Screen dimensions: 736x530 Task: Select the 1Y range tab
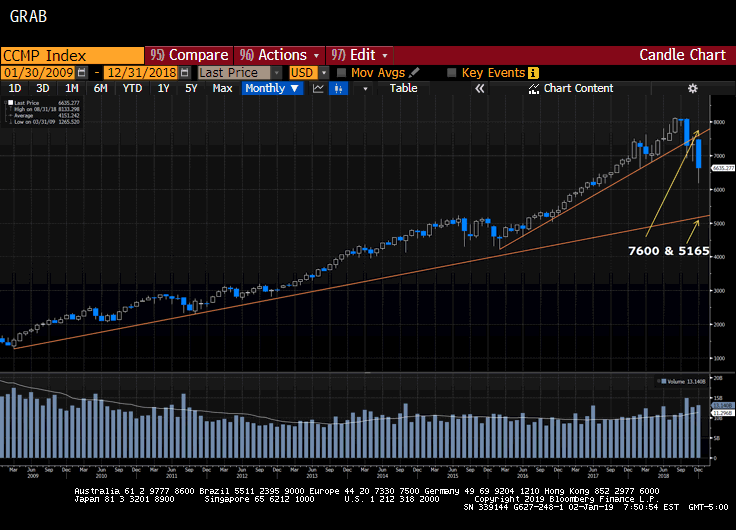coord(163,88)
